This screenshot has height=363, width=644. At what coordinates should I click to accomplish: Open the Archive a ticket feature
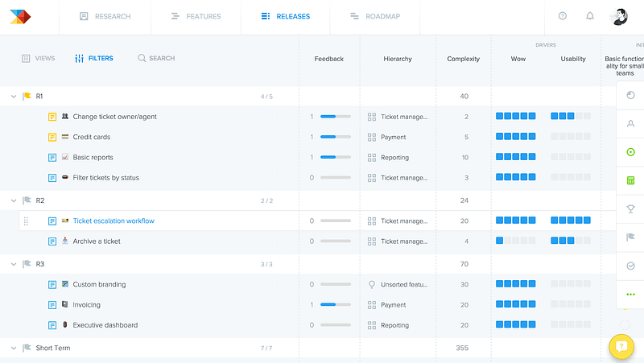coord(97,241)
